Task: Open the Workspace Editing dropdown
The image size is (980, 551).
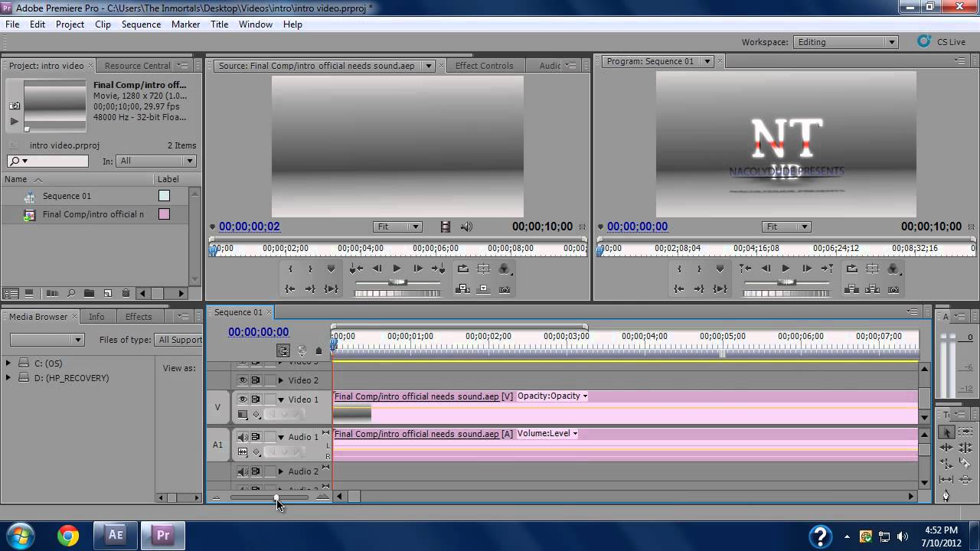Action: [x=846, y=42]
